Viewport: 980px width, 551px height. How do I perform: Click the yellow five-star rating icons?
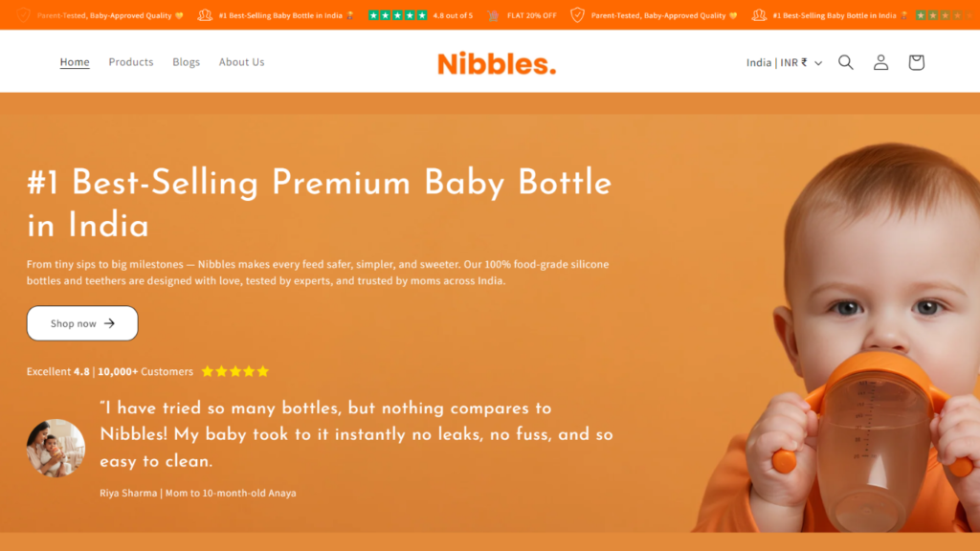click(x=235, y=371)
